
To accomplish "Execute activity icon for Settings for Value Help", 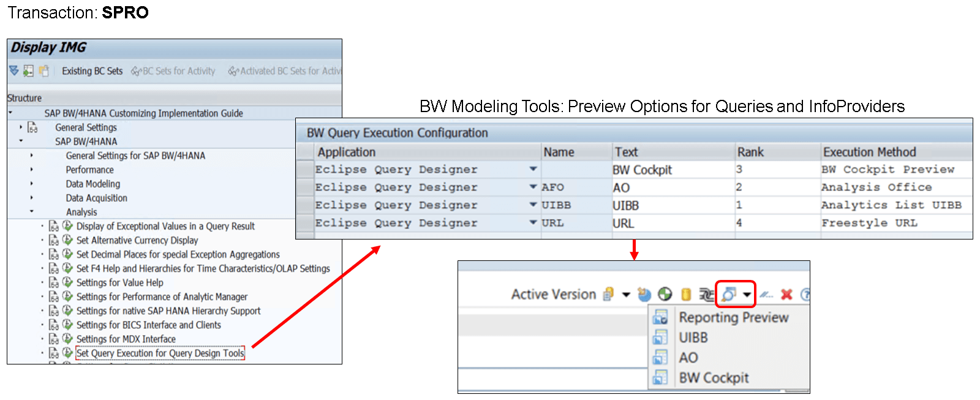I will click(x=68, y=282).
